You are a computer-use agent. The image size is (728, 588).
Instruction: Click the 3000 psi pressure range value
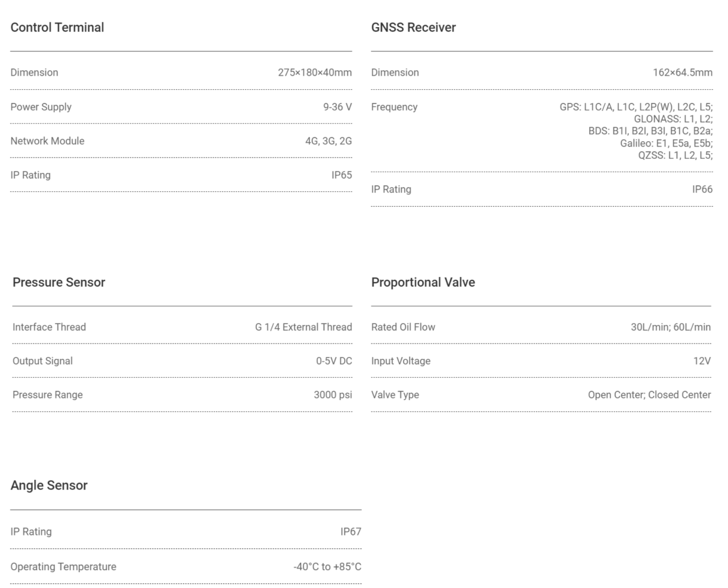coord(332,395)
